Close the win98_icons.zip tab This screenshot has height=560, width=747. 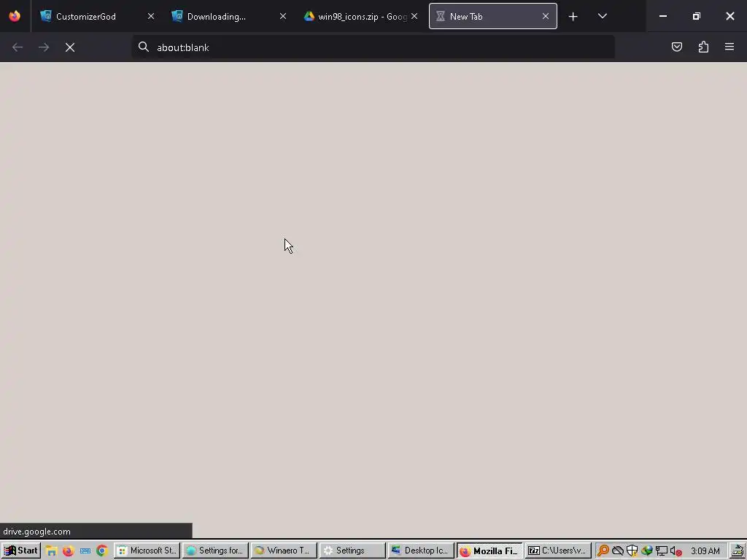pyautogui.click(x=414, y=16)
